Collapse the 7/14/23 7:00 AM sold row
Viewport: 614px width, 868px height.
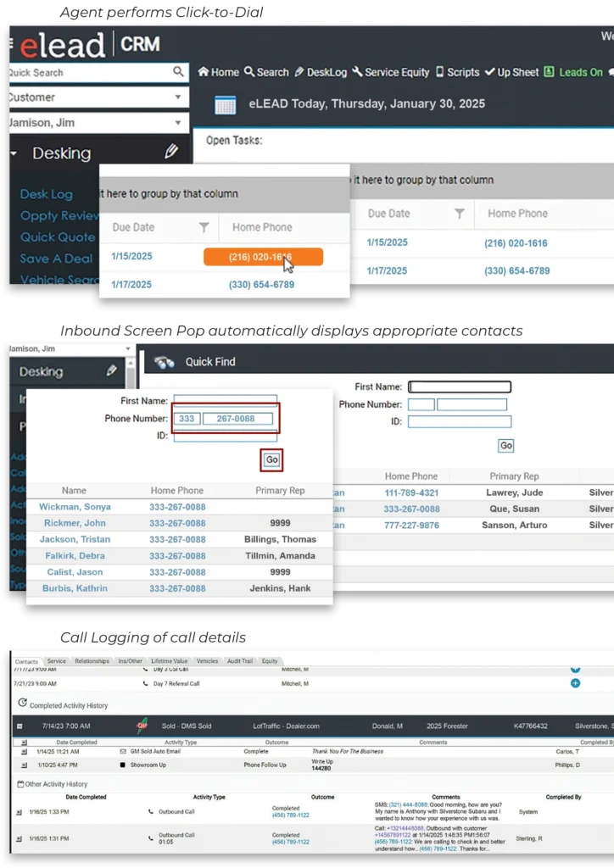click(20, 726)
